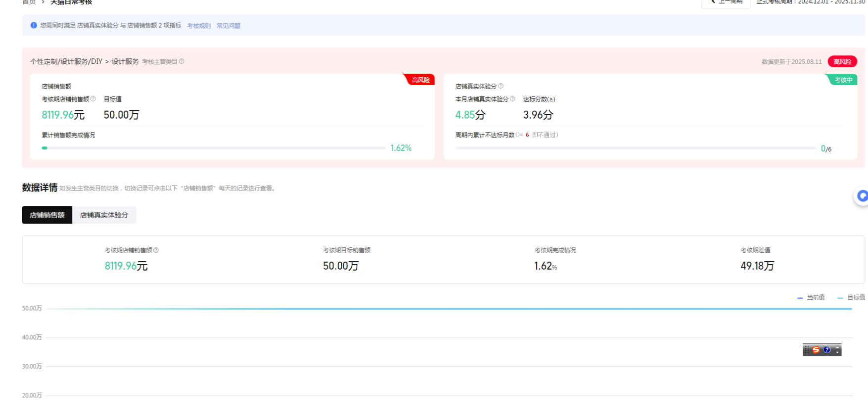
Task: Select the 店铺销售额 tab
Action: pyautogui.click(x=47, y=215)
